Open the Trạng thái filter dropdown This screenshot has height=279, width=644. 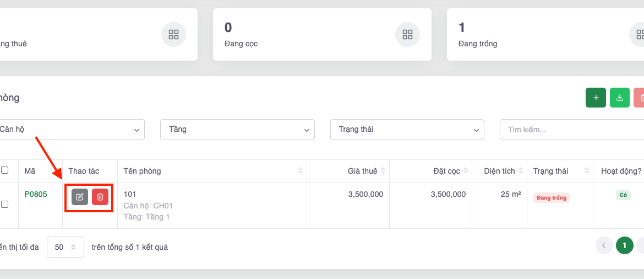(407, 130)
